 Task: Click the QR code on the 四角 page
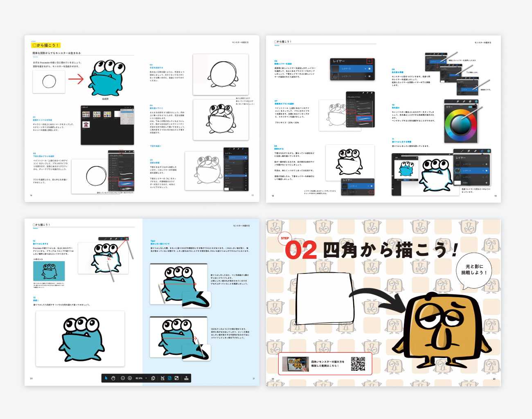click(358, 364)
